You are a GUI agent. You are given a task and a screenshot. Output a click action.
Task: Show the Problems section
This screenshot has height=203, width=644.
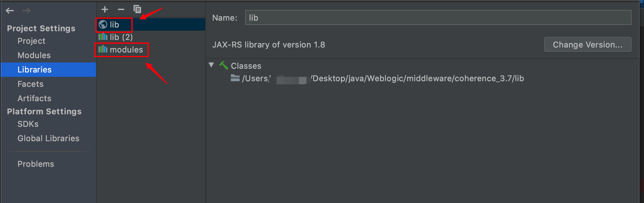36,164
